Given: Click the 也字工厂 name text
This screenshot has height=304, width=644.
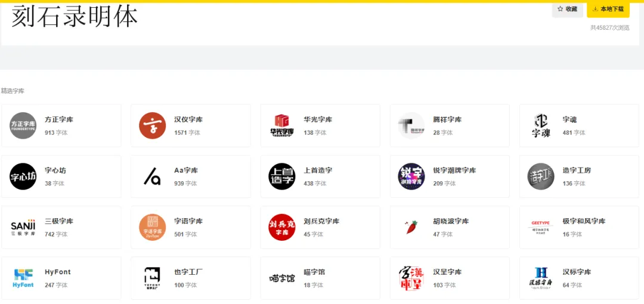Looking at the screenshot, I should tap(188, 272).
